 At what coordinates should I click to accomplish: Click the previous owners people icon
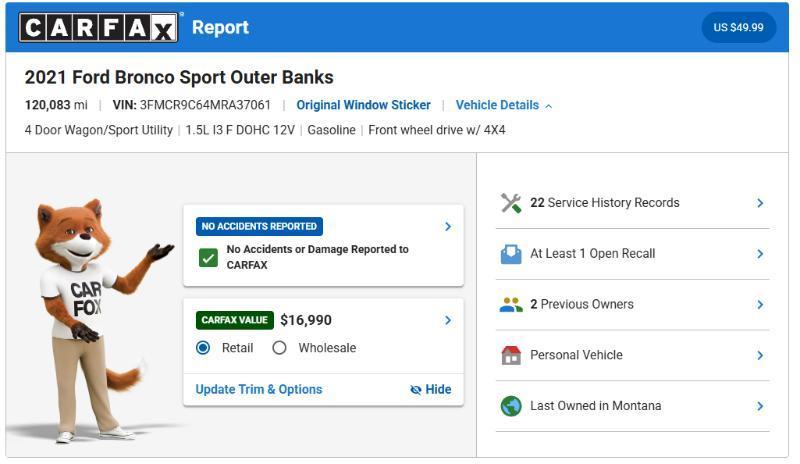511,305
